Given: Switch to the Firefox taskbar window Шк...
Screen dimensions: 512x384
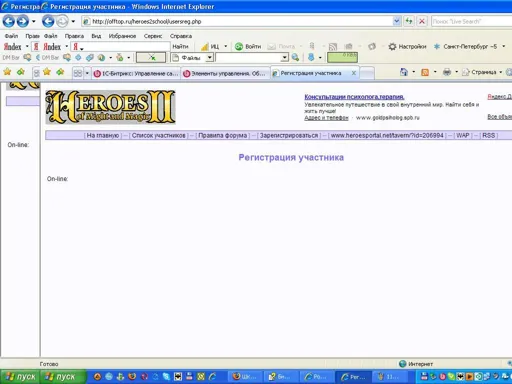Looking at the screenshot, I should pyautogui.click(x=246, y=377).
